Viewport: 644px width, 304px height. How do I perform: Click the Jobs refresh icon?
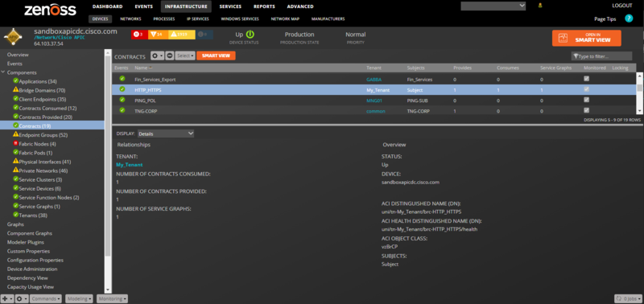pyautogui.click(x=619, y=299)
